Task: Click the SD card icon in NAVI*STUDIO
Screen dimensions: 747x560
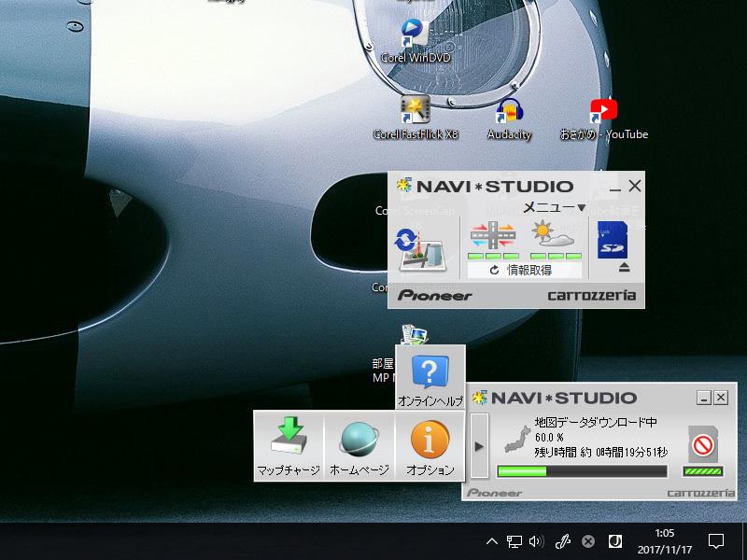Action: click(613, 240)
